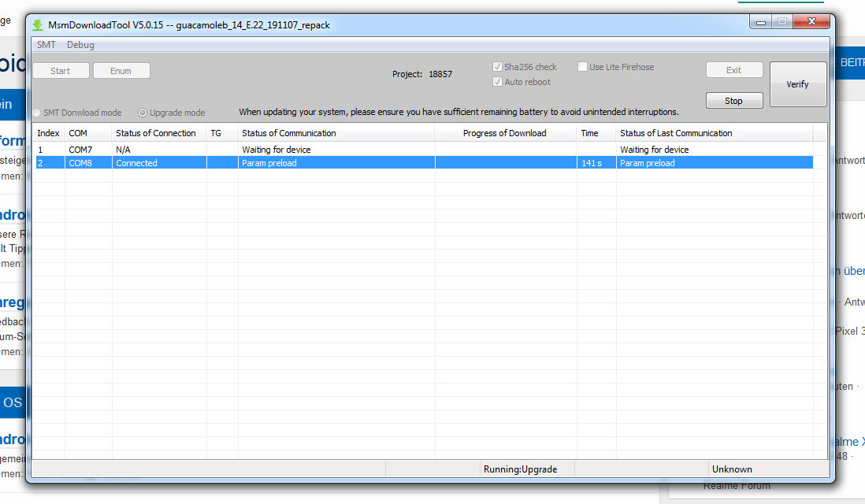Screen dimensions: 865x504
Task: Click the Connected status cell
Action: [x=159, y=163]
